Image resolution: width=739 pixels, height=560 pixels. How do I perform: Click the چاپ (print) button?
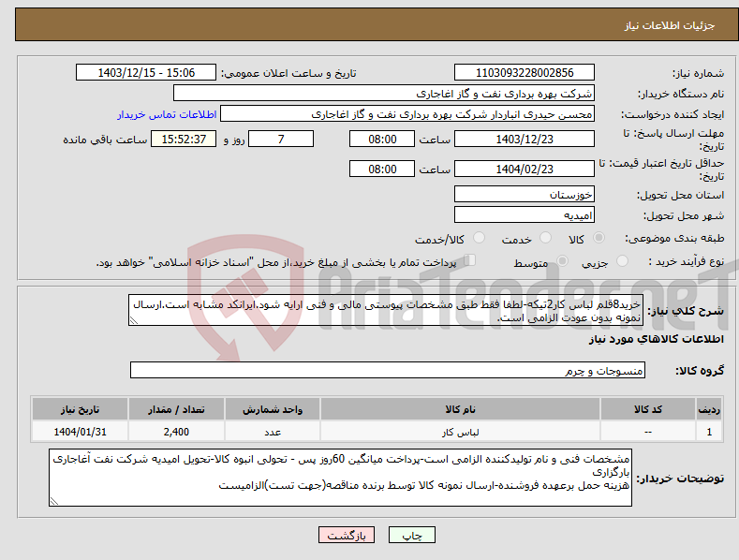411,535
